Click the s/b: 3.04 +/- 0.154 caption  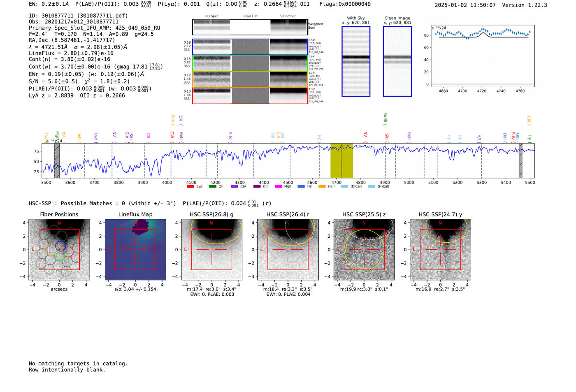(135, 289)
